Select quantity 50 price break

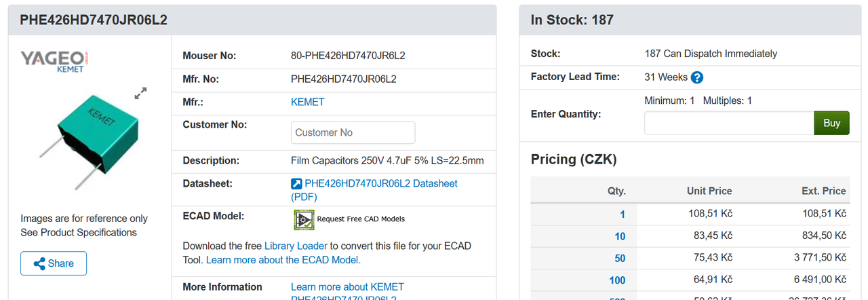620,258
